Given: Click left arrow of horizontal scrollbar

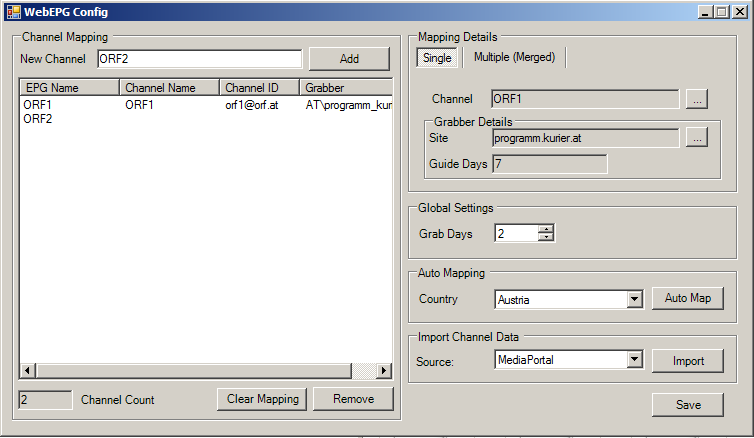Looking at the screenshot, I should click(x=27, y=370).
